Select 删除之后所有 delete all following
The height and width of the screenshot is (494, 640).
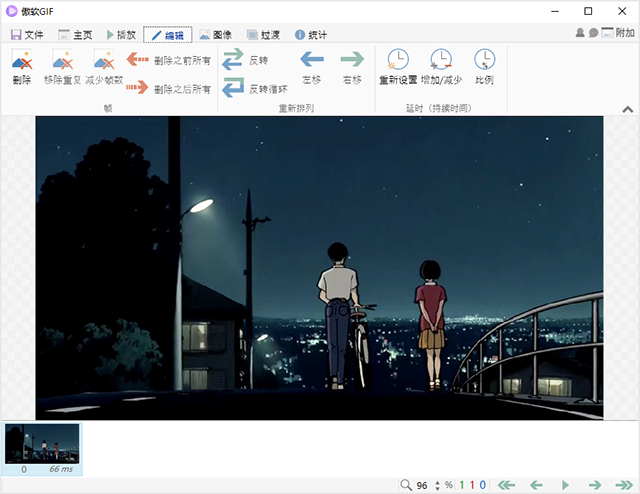click(169, 88)
